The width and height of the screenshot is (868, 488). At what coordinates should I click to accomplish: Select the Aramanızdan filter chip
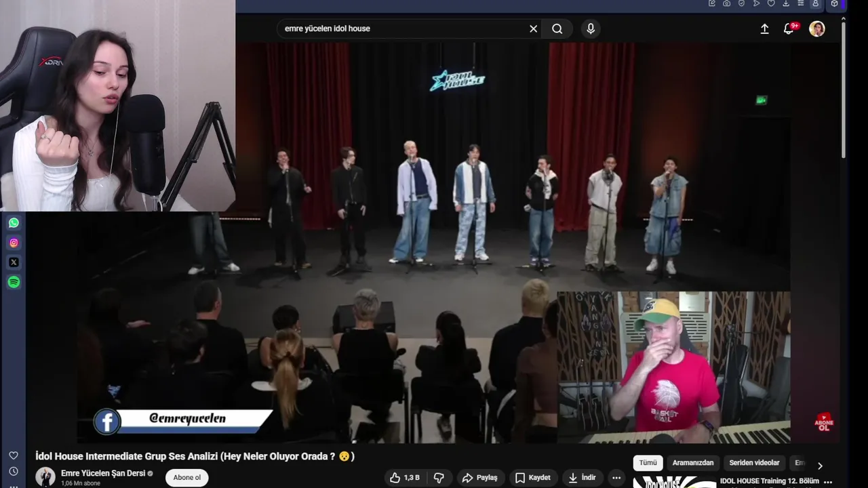pos(693,463)
